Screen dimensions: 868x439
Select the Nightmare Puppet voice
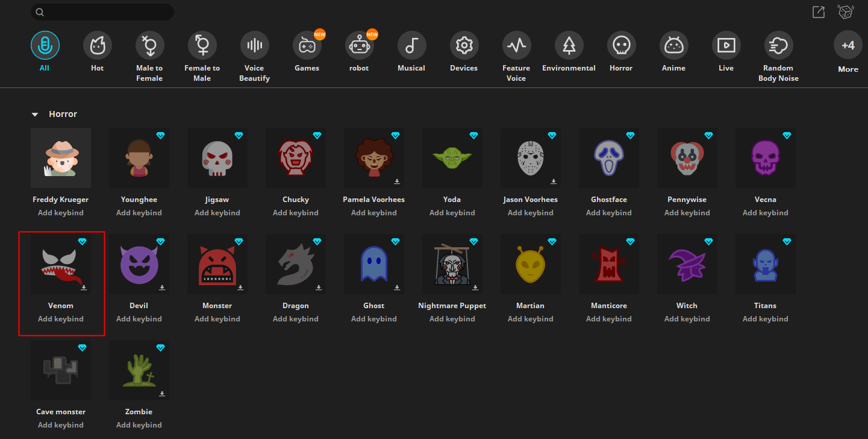pyautogui.click(x=452, y=264)
